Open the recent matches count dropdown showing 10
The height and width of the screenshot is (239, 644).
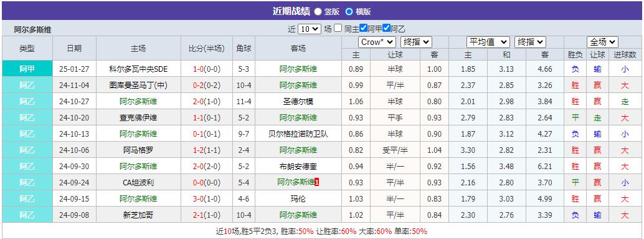[310, 29]
